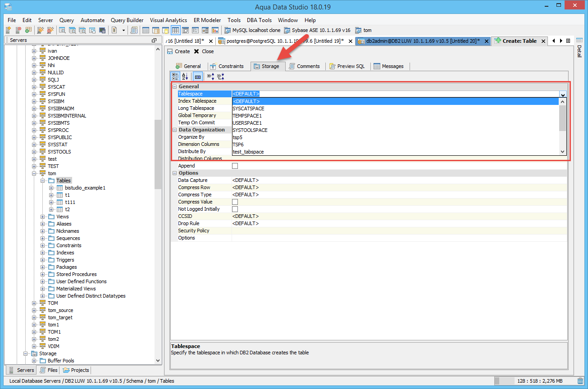
Task: Click the storage icon beside the Storage node
Action: [34, 353]
